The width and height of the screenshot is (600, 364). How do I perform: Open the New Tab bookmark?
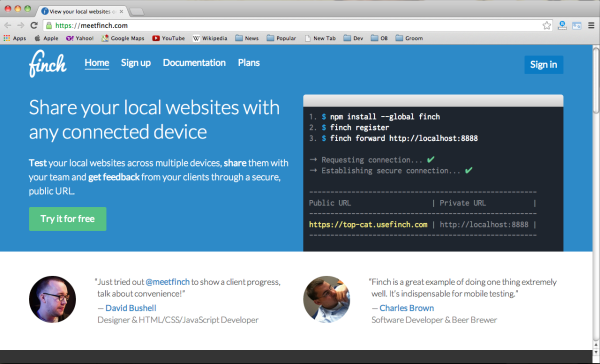(x=320, y=38)
